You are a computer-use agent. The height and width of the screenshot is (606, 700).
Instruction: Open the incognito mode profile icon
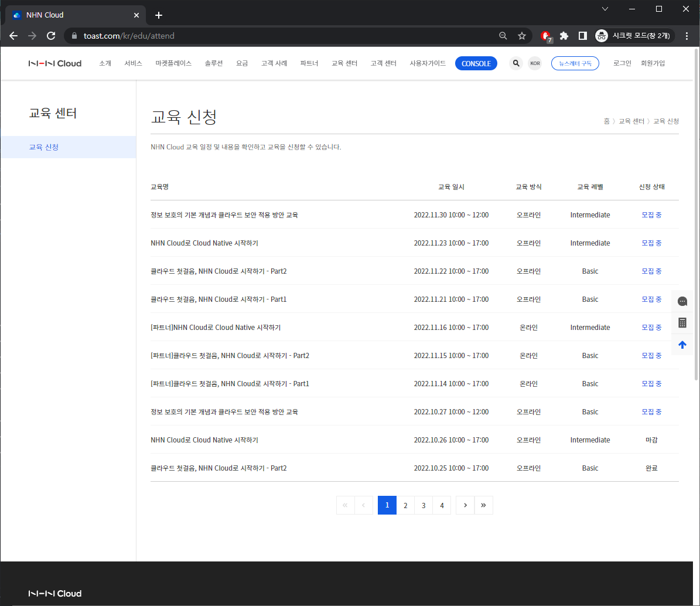[x=602, y=36]
